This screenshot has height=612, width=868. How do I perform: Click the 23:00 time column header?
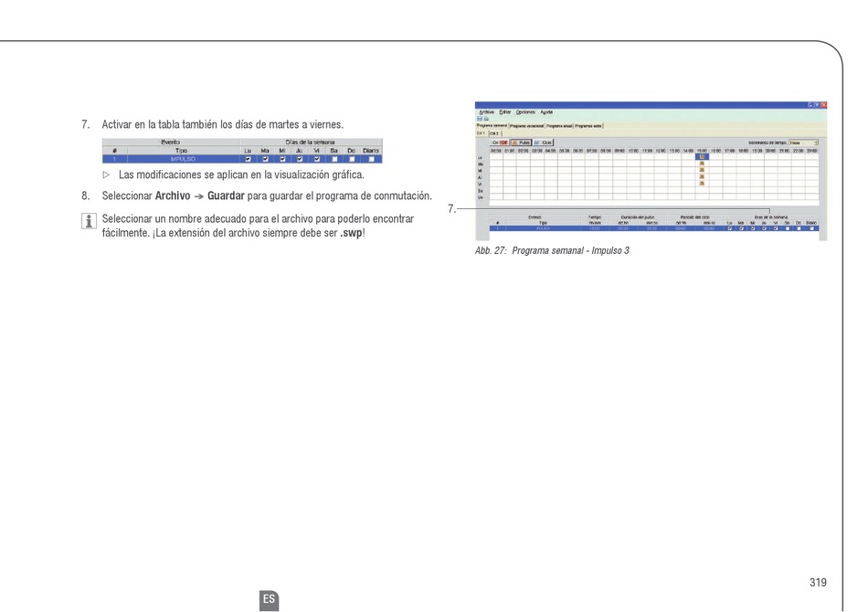pos(812,151)
